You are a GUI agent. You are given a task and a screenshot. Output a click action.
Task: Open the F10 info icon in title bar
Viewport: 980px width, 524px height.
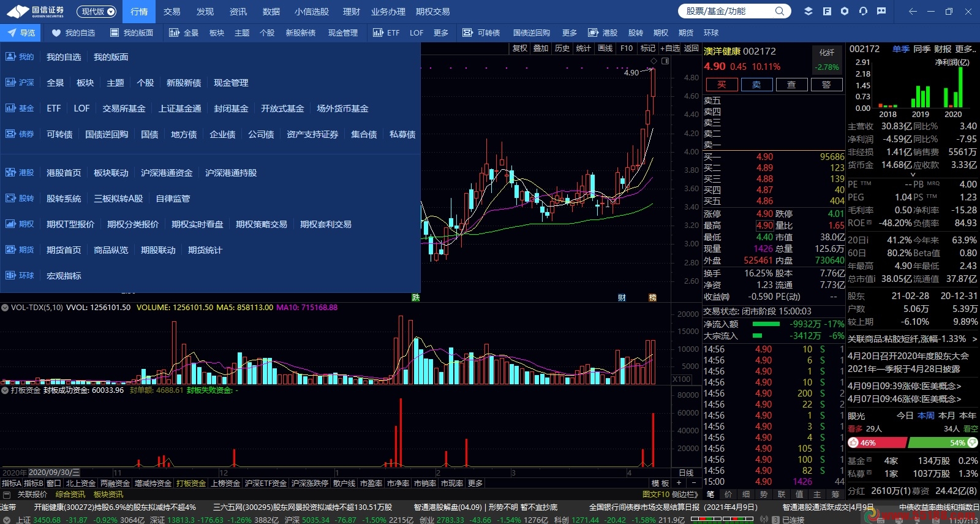point(827,11)
